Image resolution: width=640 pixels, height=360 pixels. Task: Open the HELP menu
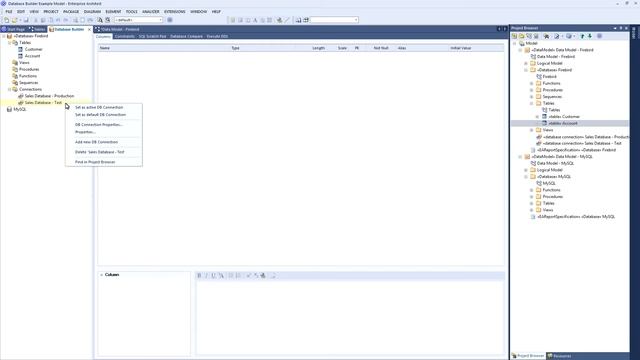click(x=216, y=11)
